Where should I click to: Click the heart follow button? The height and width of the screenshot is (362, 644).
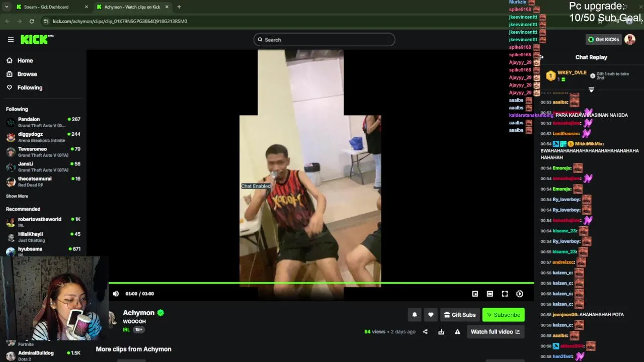[x=431, y=315]
